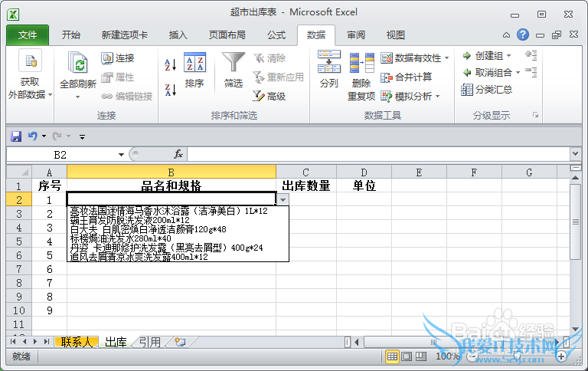The height and width of the screenshot is (371, 588).
Task: Click 合并计算 consolidate
Action: (x=407, y=77)
